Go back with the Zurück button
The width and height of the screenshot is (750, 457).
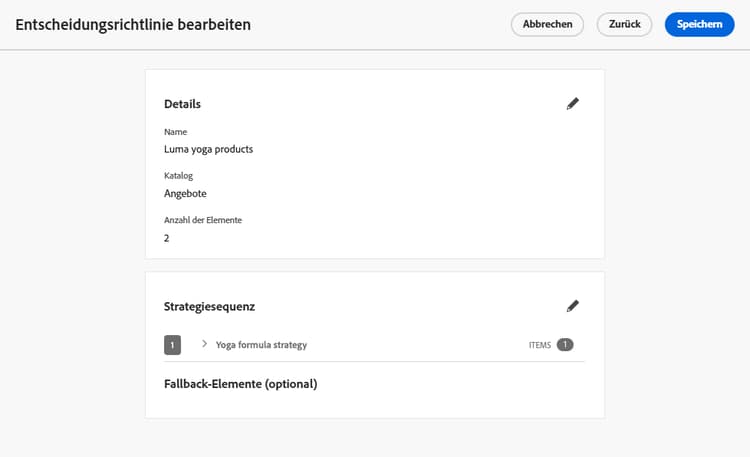click(x=624, y=24)
